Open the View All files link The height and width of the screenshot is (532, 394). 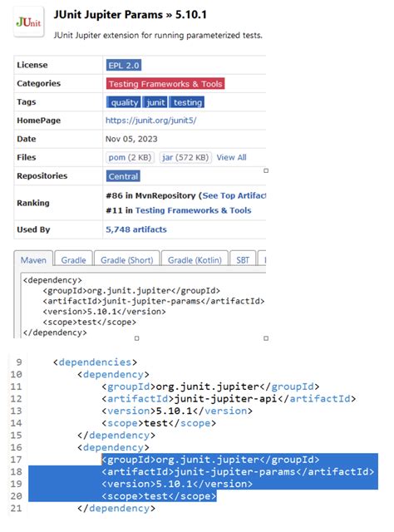(231, 157)
